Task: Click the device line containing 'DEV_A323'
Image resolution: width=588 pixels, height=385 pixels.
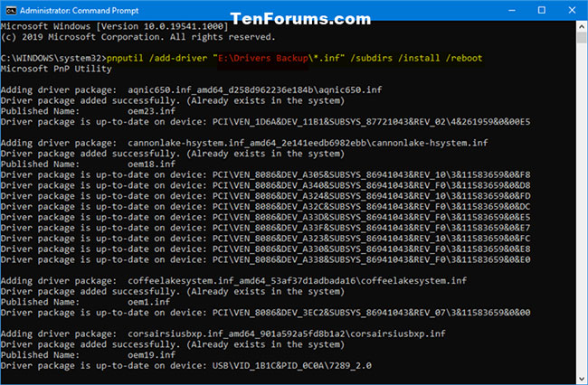Action: coord(265,239)
